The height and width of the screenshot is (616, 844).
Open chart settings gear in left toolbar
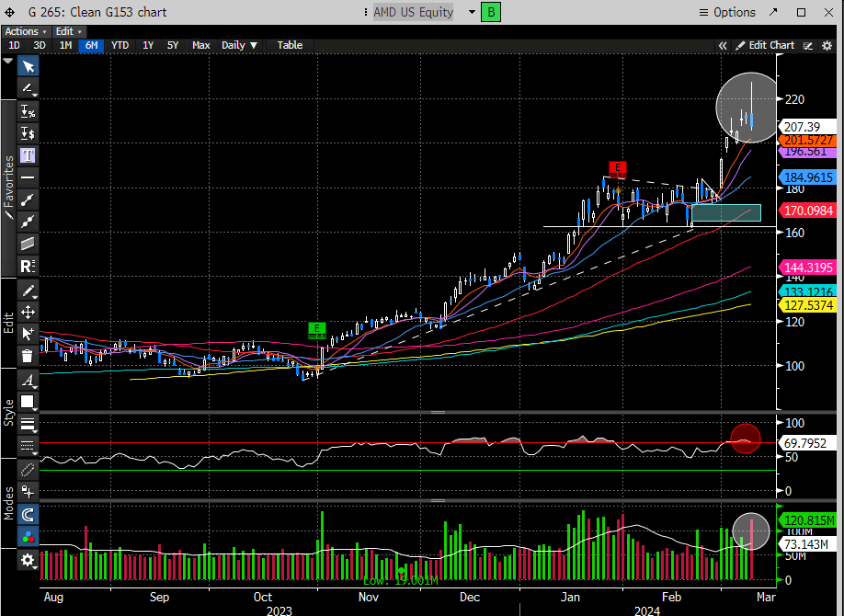tap(28, 560)
